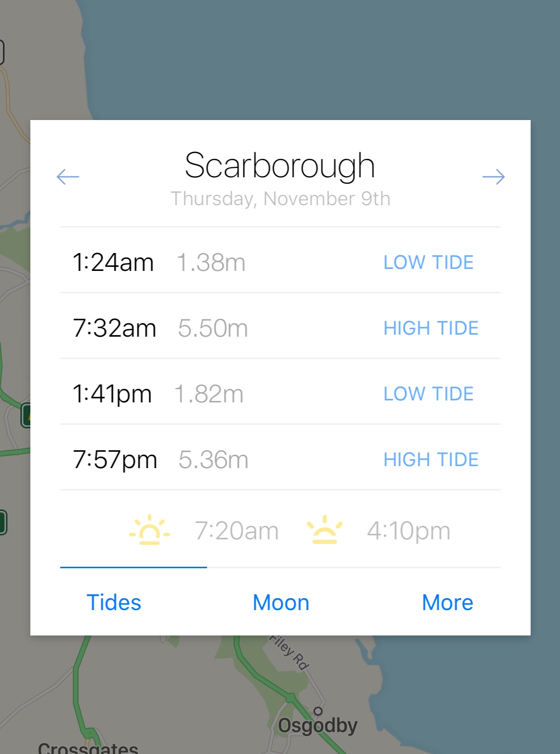Click the Crossgates label on the map
Viewport: 560px width, 754px height.
88,748
